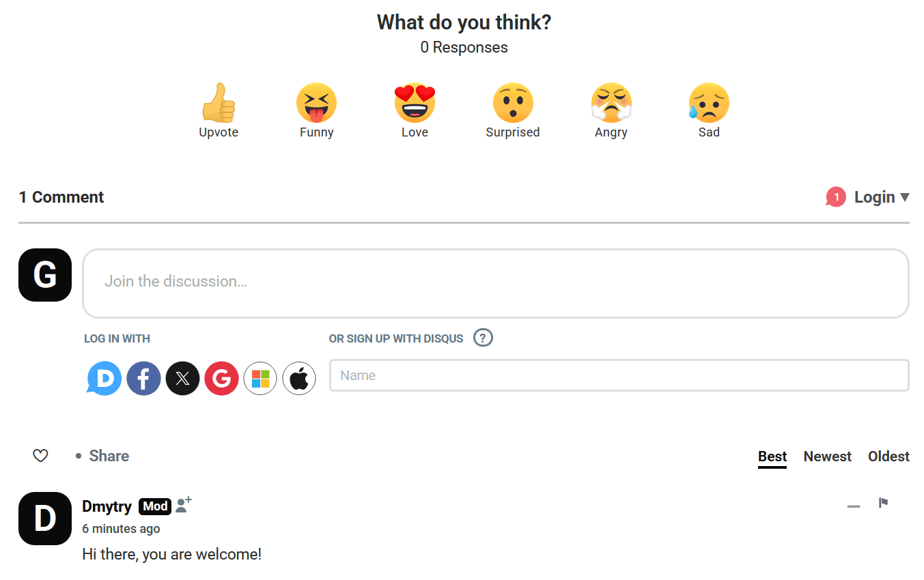Screen dimensions: 924x580
Task: React with the Funny emoji
Action: pyautogui.click(x=316, y=104)
